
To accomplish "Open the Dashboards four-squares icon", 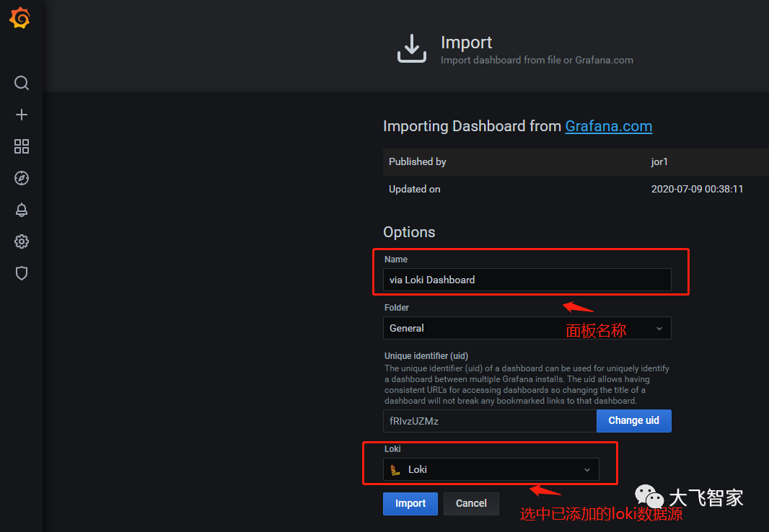I will click(x=21, y=146).
